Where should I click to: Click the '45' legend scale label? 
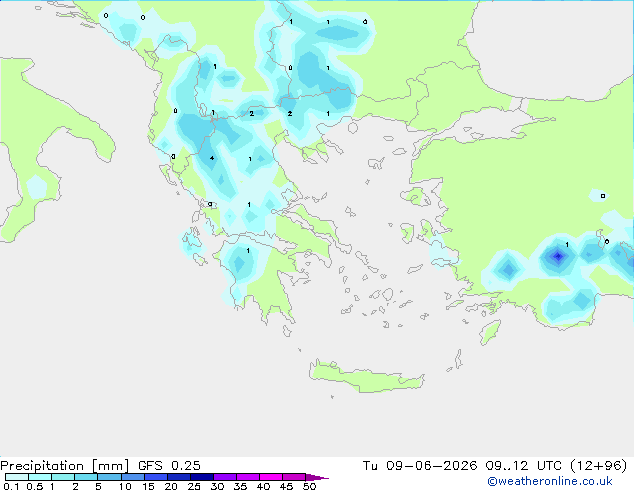[286, 486]
